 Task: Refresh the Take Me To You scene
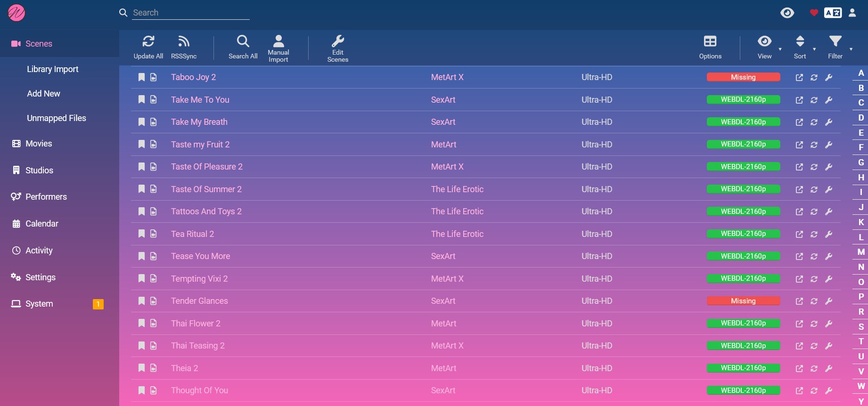(x=814, y=100)
